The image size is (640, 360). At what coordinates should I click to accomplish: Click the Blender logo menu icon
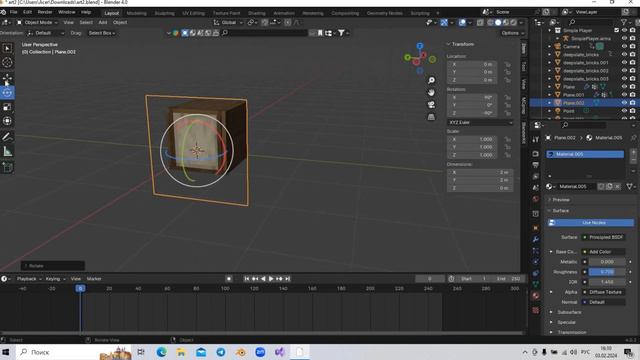[x=3, y=12]
